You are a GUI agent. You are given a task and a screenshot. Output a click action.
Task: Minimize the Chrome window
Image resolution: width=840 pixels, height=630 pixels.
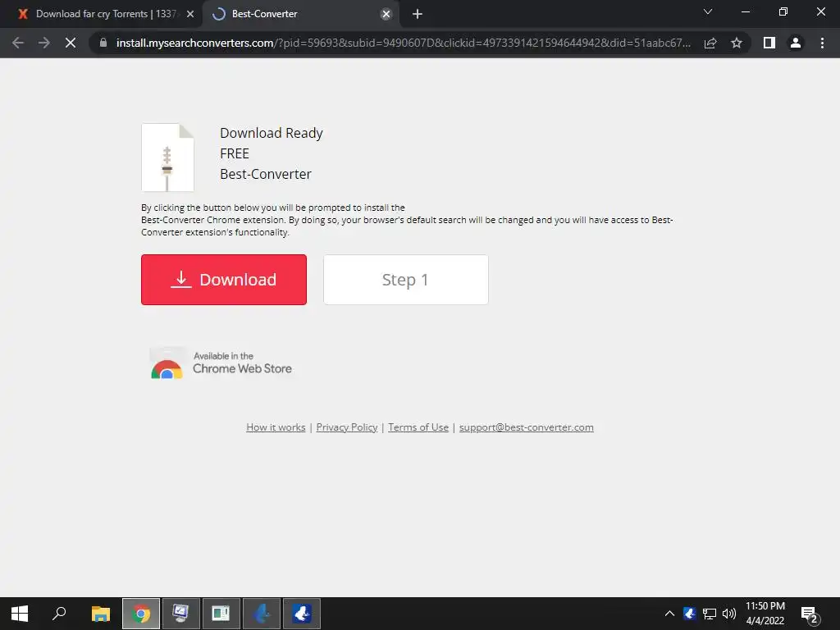coord(745,11)
